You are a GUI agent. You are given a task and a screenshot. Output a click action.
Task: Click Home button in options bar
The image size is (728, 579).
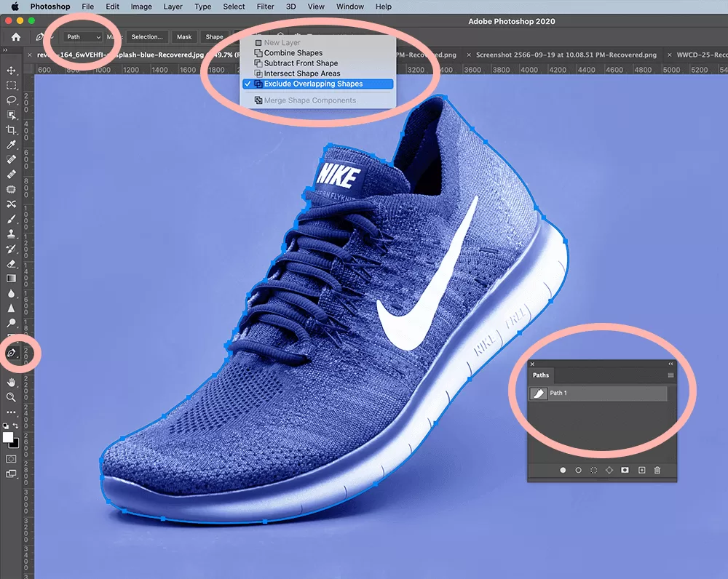16,36
